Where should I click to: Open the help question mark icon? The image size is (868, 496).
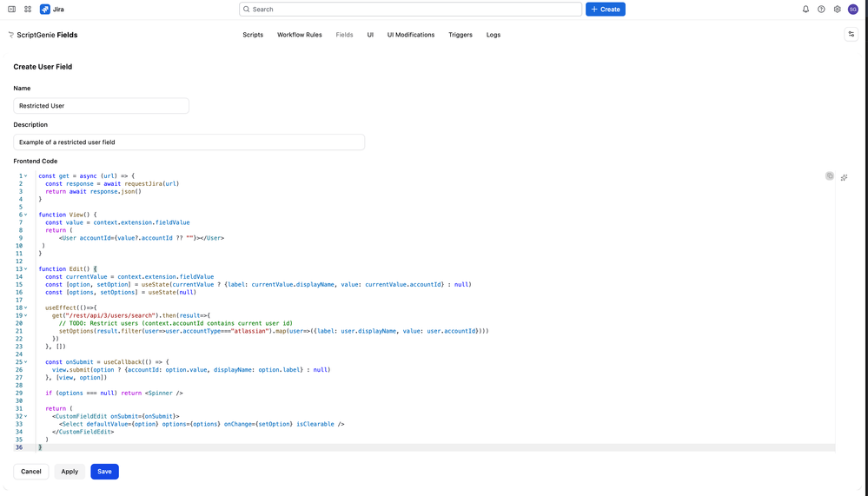821,10
